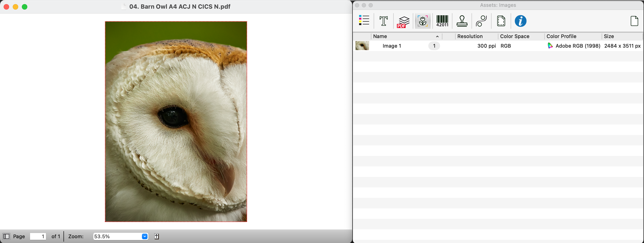Screen dimensions: 644x243
Task: Maximize the PDF window with green button
Action: point(25,7)
